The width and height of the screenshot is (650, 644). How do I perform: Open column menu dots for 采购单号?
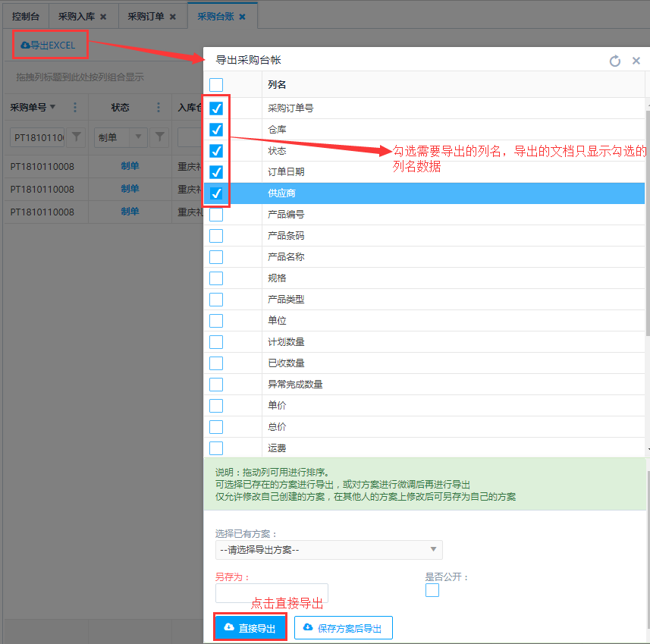point(74,108)
